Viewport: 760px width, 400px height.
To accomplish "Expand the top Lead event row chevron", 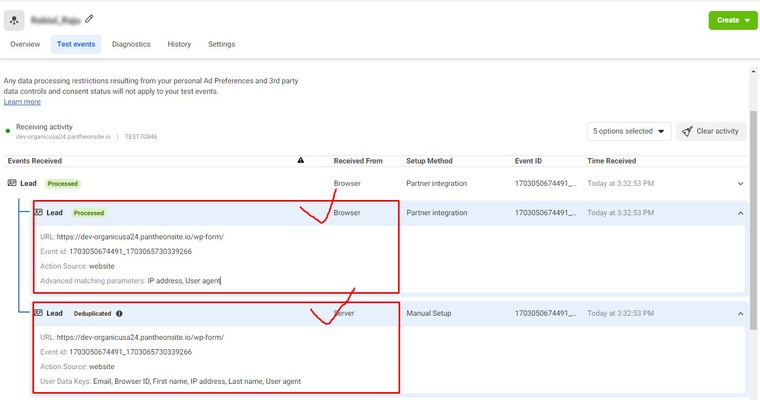I will point(740,183).
